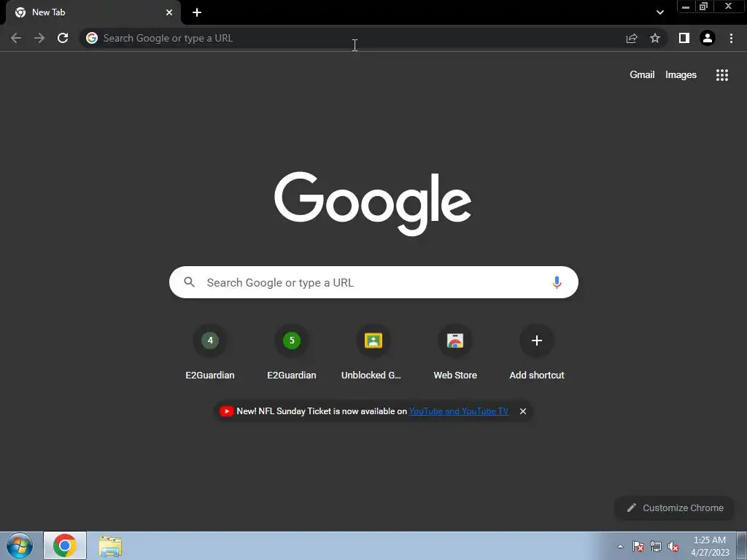Start voice search with microphone
This screenshot has height=560, width=747.
click(557, 282)
